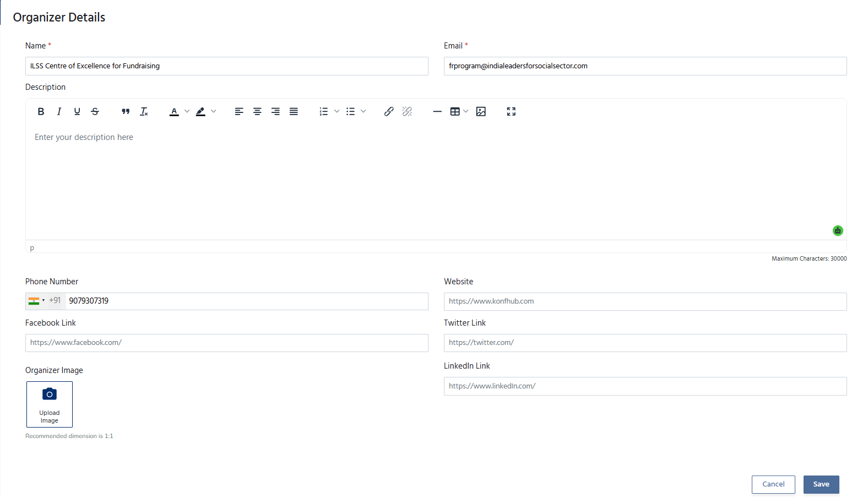
Task: Apply strikethrough formatting
Action: point(95,111)
